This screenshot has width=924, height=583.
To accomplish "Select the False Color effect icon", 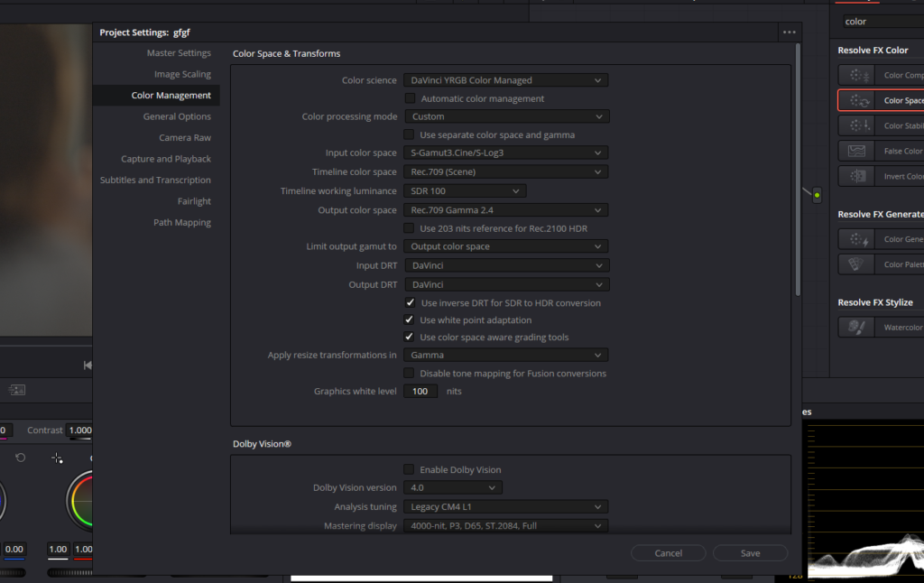I will pyautogui.click(x=857, y=151).
